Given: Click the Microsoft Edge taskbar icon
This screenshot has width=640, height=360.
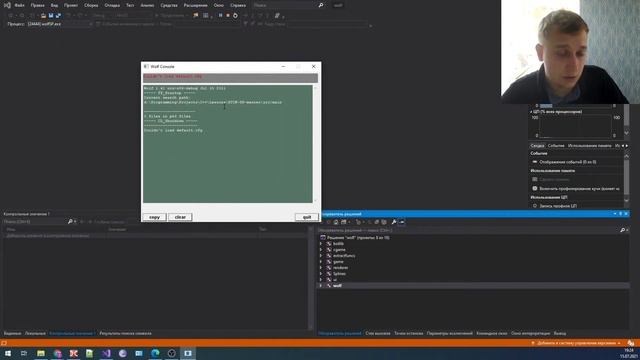Looking at the screenshot, I should click(155, 353).
